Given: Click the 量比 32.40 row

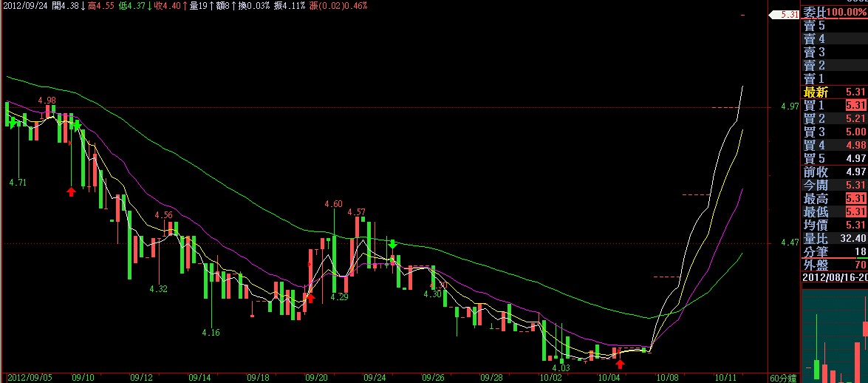Looking at the screenshot, I should point(835,238).
